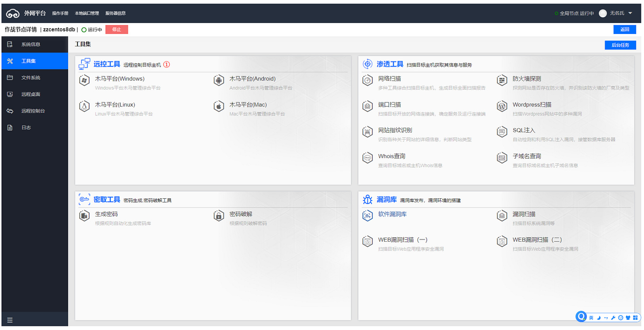
Task: Select 日志 in the sidebar
Action: point(34,128)
